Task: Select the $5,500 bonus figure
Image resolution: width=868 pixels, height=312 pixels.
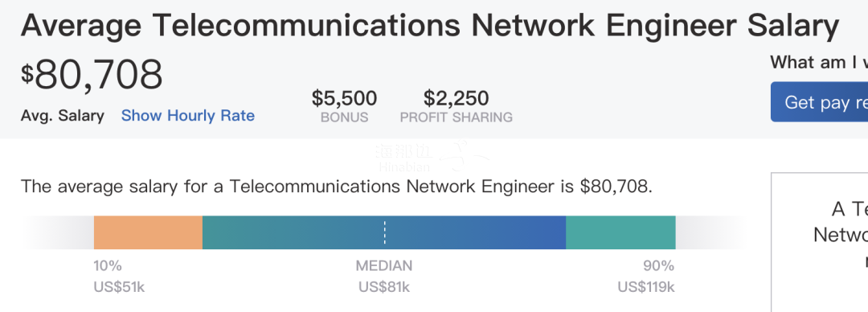Action: (344, 98)
